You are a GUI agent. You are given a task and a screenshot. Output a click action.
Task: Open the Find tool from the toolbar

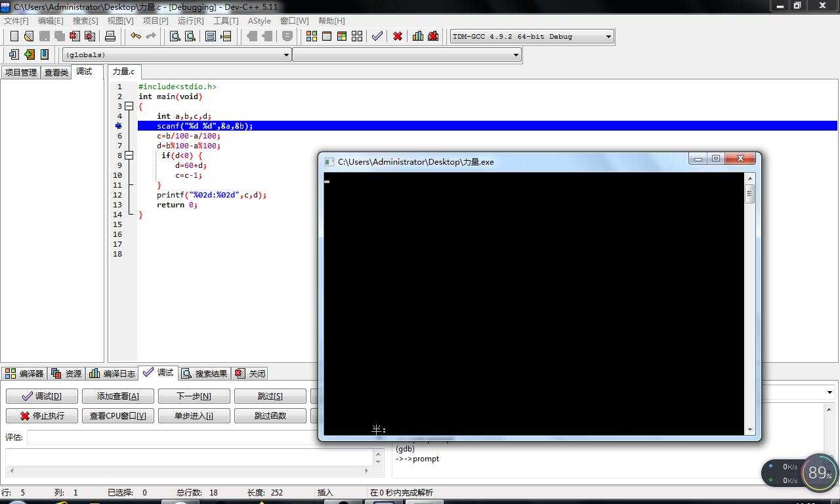[175, 36]
